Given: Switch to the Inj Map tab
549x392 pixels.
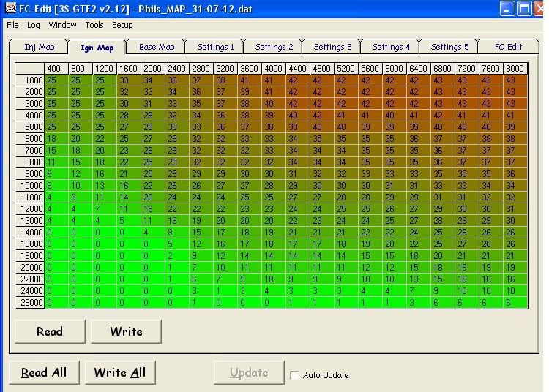Looking at the screenshot, I should pyautogui.click(x=40, y=47).
